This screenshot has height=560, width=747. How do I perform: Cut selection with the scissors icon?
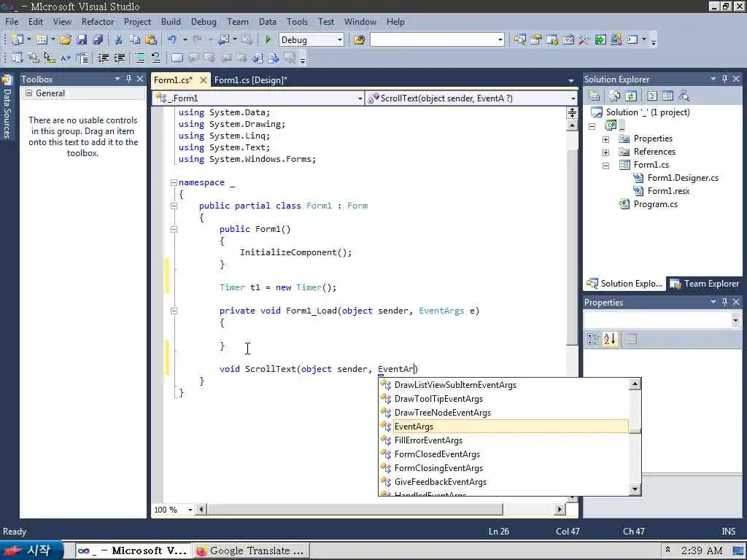pos(119,40)
